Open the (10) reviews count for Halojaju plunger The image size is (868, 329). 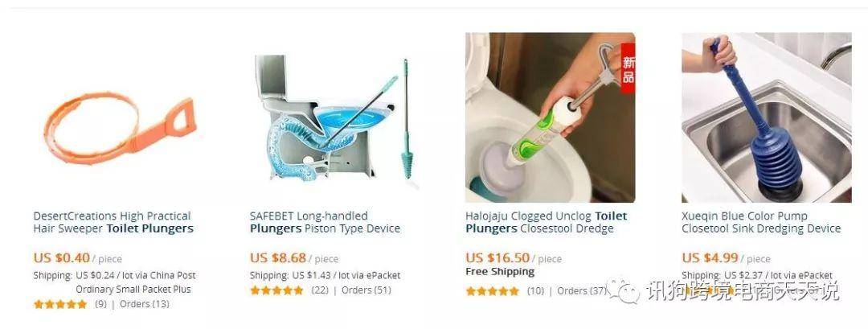535,290
